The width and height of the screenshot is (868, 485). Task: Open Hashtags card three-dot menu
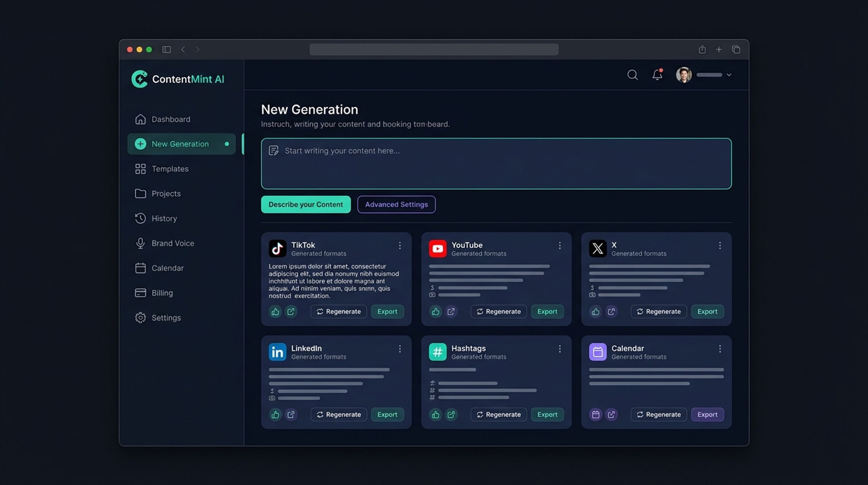(x=560, y=349)
